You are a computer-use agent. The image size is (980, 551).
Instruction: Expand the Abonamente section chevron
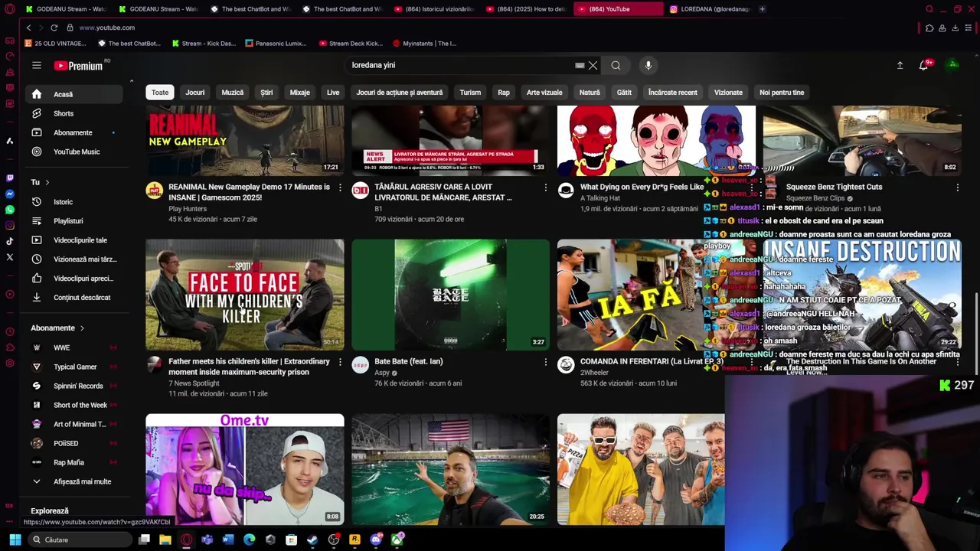(82, 328)
